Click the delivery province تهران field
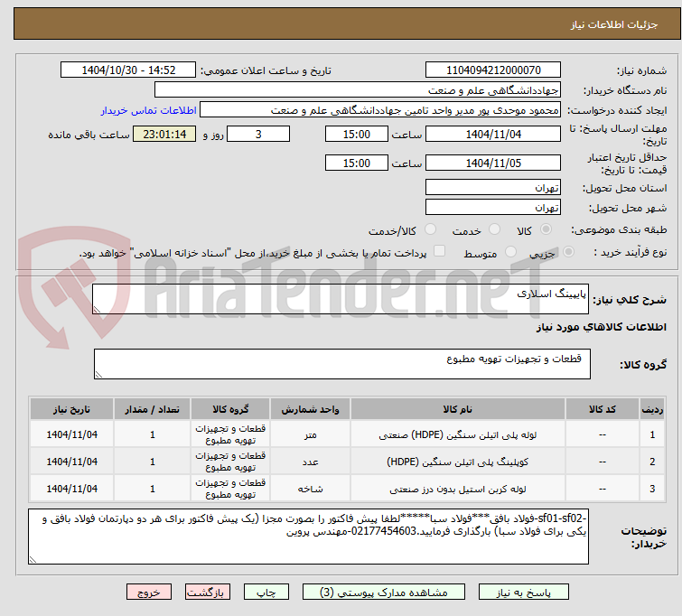Image resolution: width=682 pixels, height=616 pixels. click(493, 188)
